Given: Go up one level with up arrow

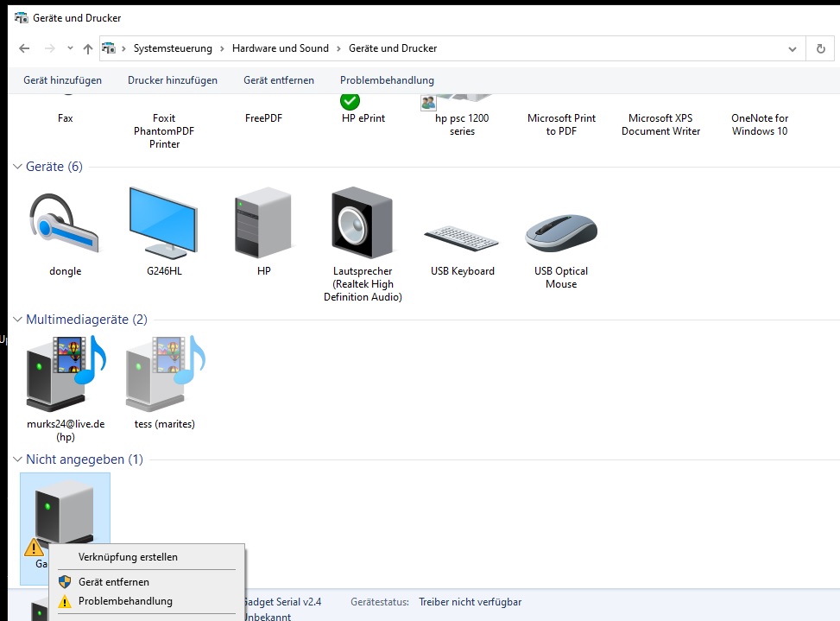Looking at the screenshot, I should [88, 48].
